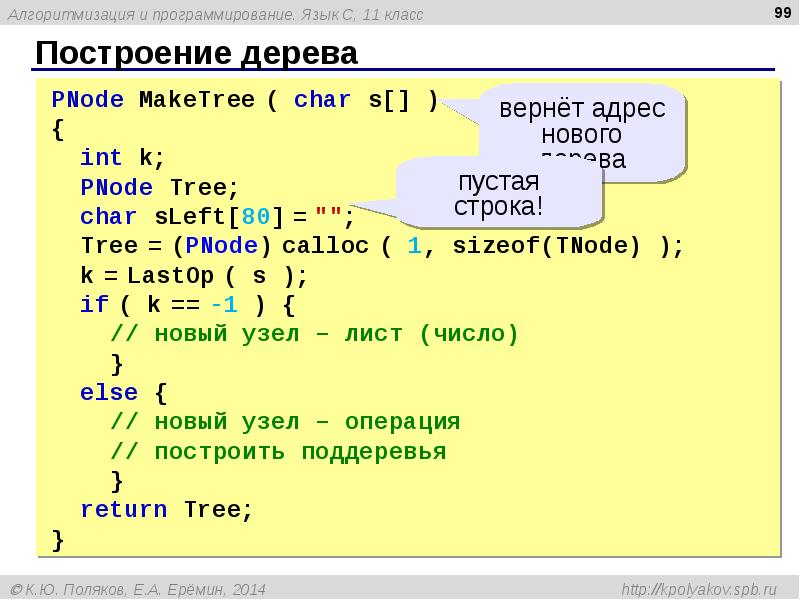Screen dimensions: 800x600
Task: Click the "if" keyword in the condition line
Action: pos(94,305)
